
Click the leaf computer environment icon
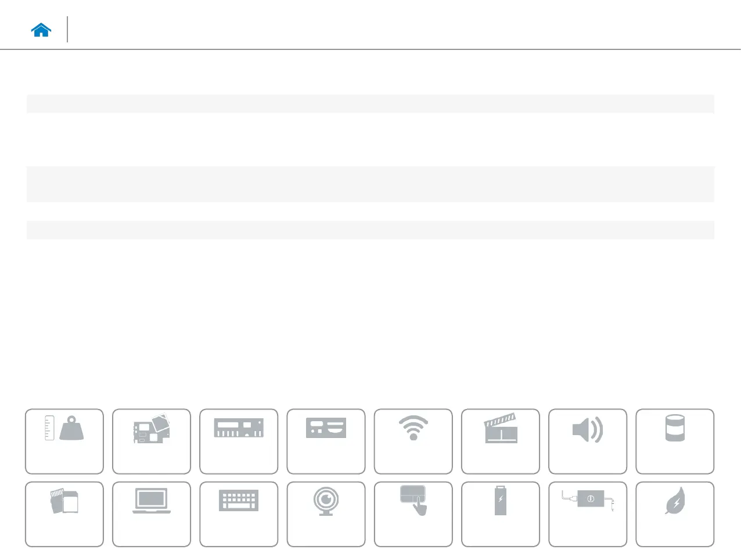click(675, 514)
